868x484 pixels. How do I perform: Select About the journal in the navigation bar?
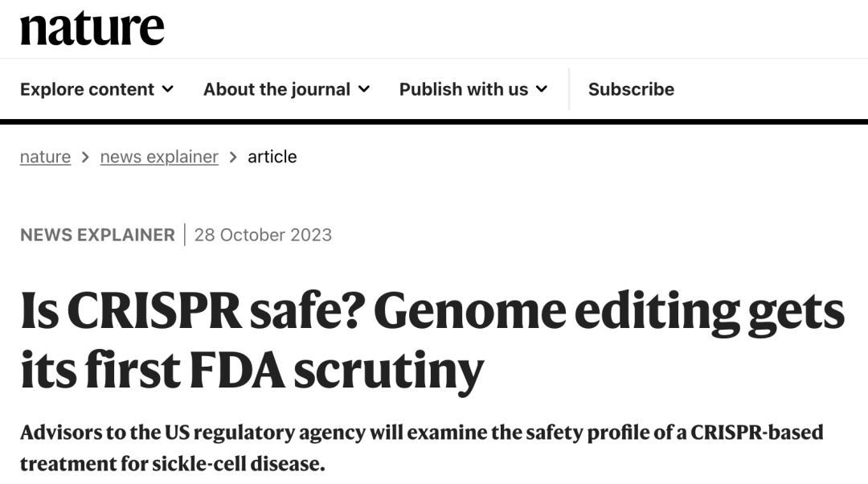(276, 89)
